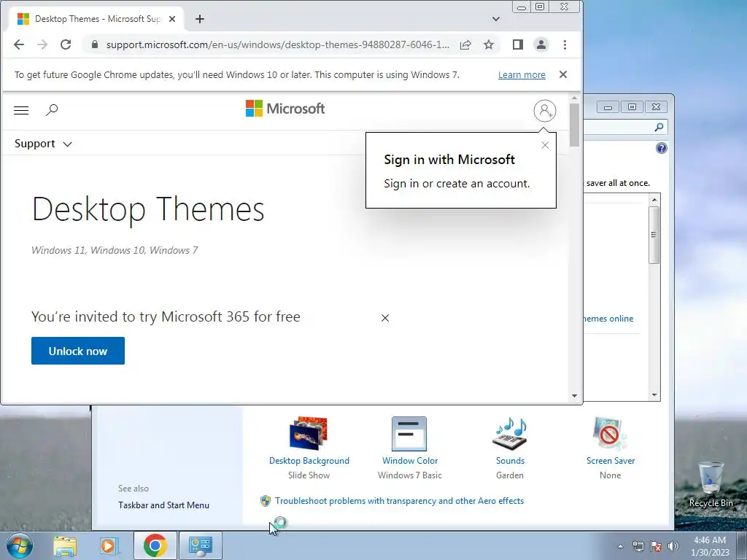Open volume control speaker icon

[x=673, y=546]
